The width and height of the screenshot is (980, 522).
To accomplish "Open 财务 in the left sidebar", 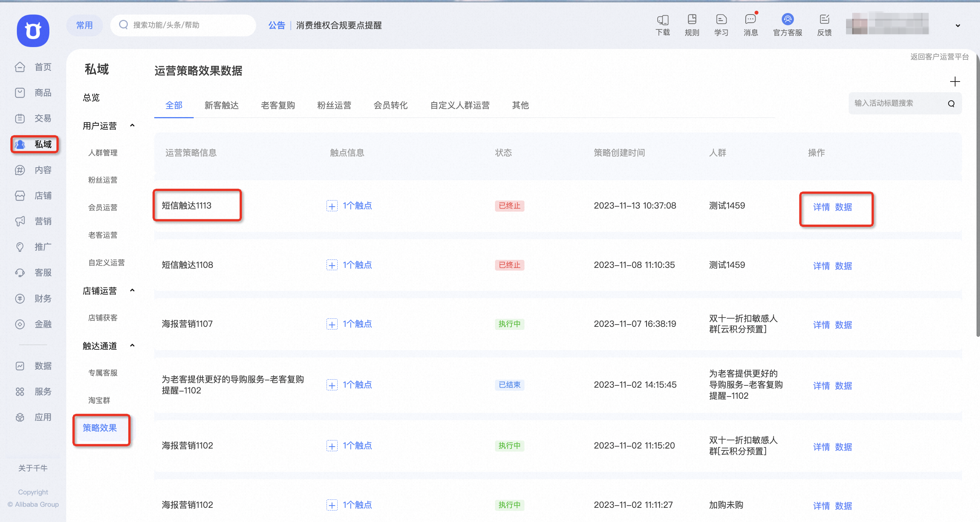I will click(33, 299).
